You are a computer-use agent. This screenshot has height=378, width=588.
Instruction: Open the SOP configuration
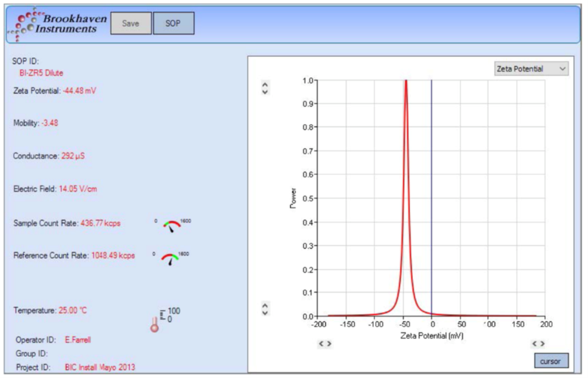pos(174,23)
